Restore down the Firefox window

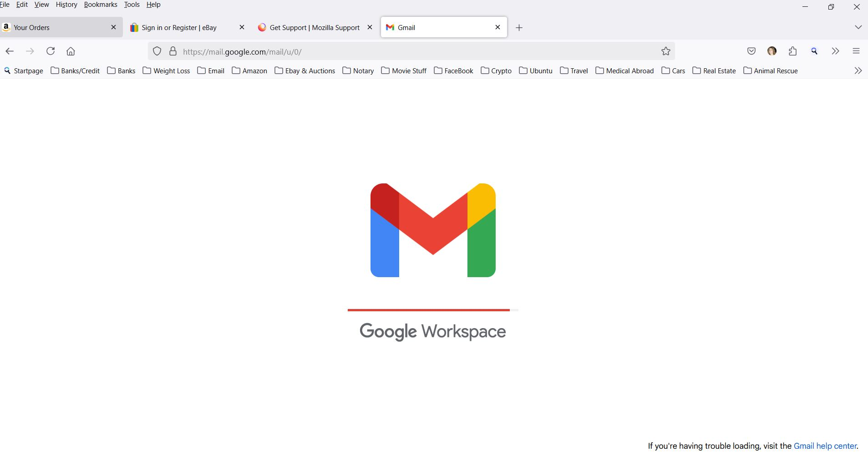pyautogui.click(x=831, y=7)
